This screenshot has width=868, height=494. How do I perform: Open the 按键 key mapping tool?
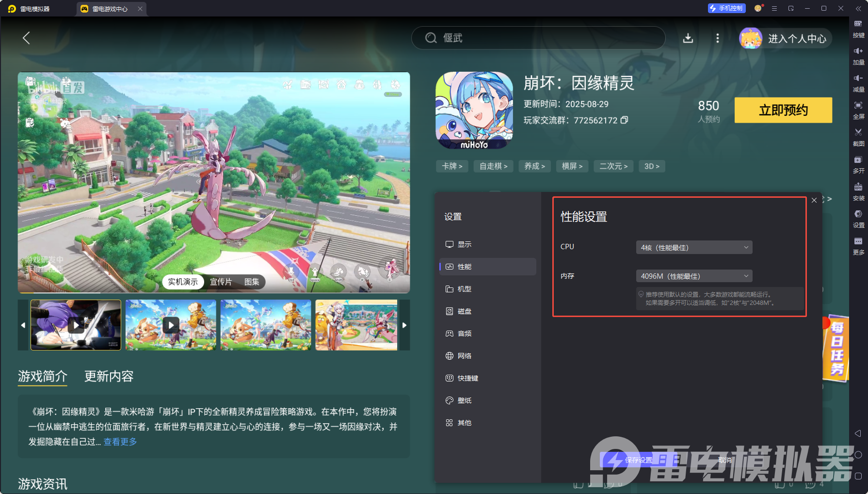(x=858, y=28)
